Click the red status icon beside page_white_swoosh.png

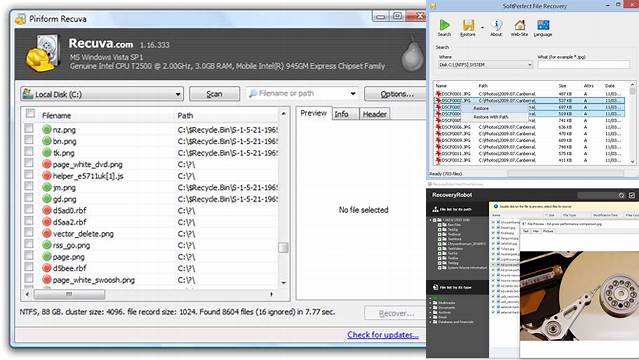point(46,280)
